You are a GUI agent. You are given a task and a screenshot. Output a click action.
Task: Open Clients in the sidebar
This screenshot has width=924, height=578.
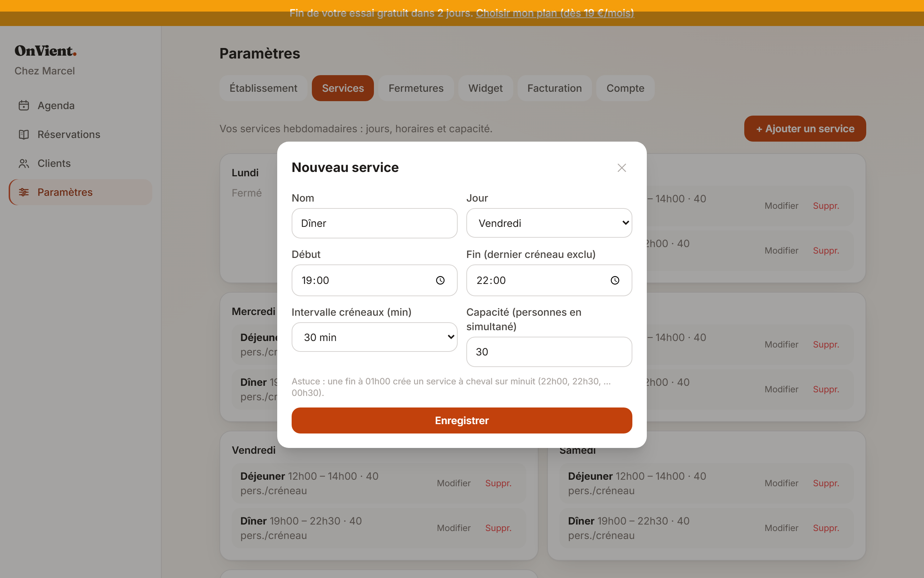point(80,164)
